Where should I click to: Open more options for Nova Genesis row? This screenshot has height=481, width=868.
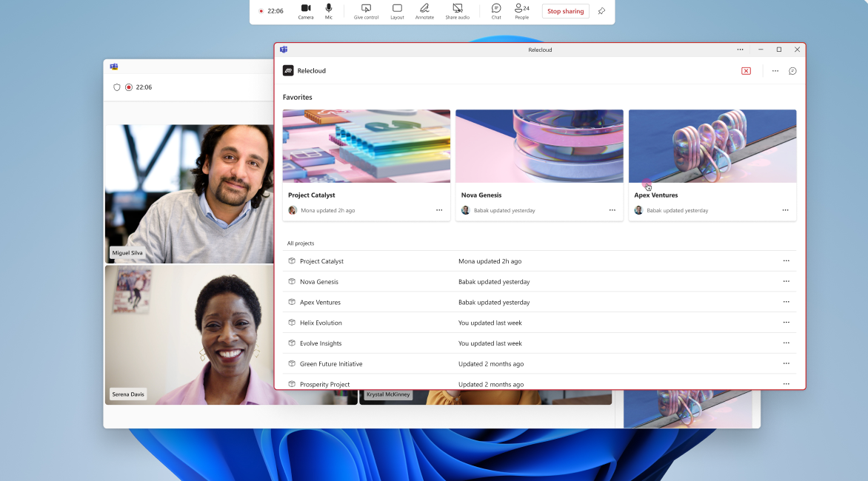(x=786, y=281)
